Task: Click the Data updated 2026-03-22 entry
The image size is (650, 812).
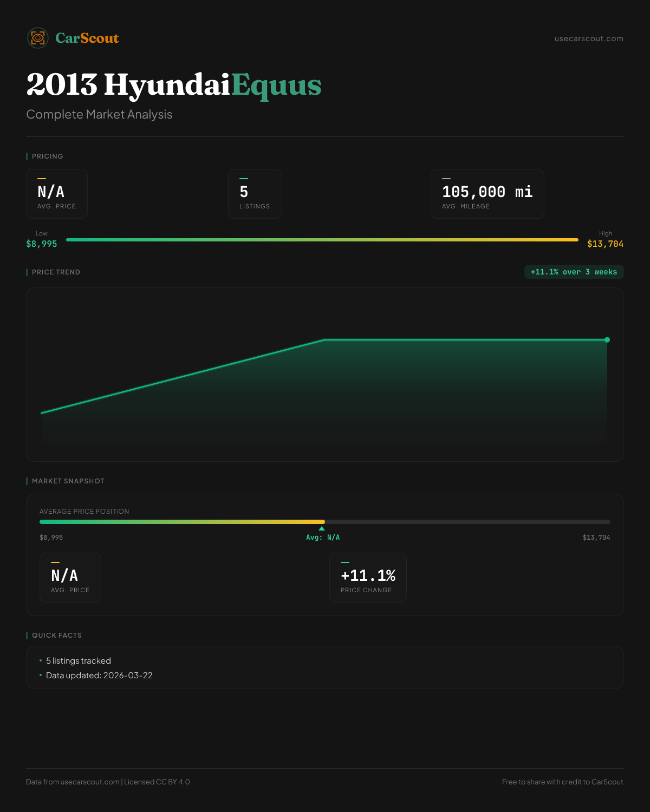Action: click(99, 676)
